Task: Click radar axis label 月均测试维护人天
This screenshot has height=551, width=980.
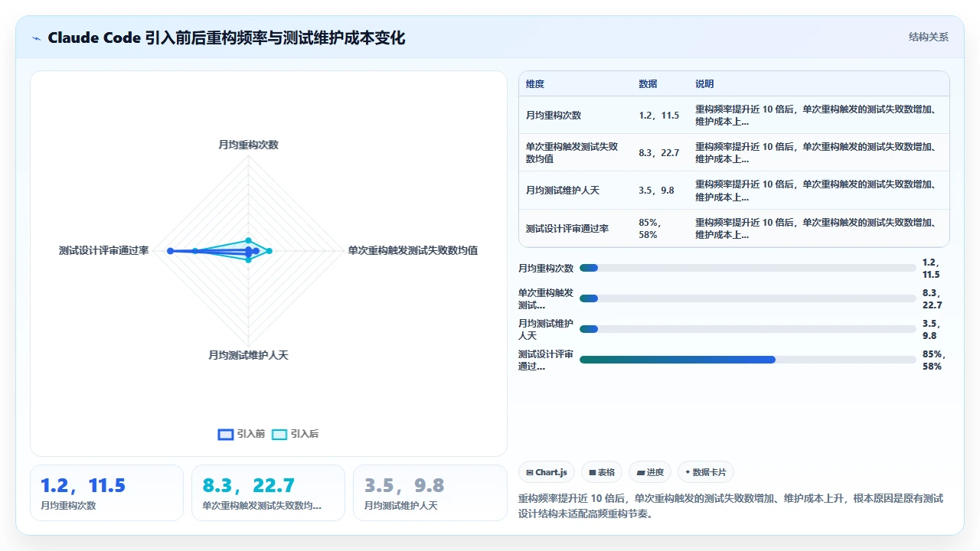Action: click(248, 355)
